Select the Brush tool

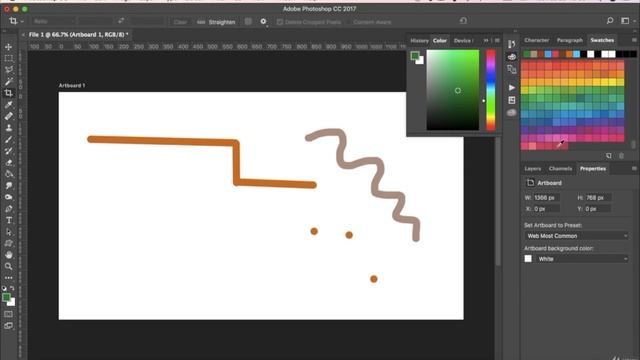coord(9,139)
